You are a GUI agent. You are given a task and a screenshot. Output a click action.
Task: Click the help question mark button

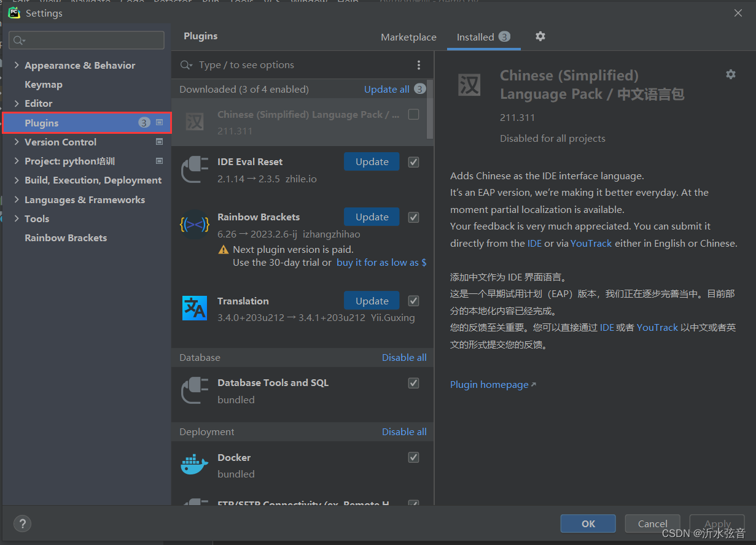22,524
